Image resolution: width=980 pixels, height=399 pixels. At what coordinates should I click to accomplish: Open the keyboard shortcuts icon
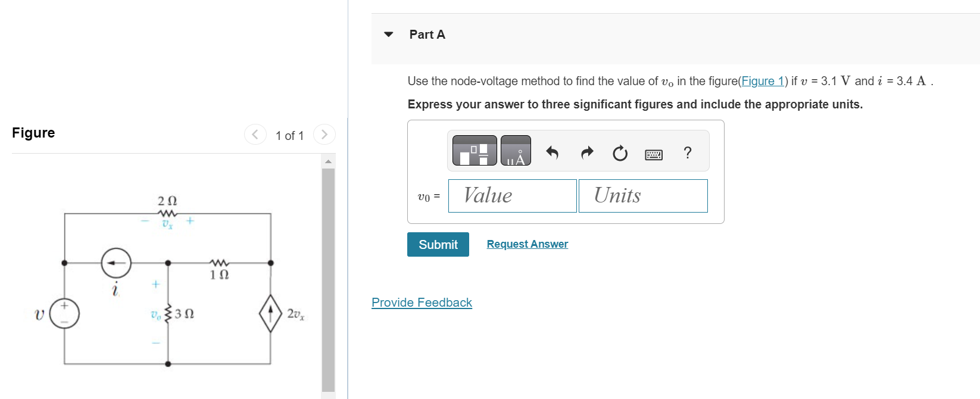pyautogui.click(x=653, y=153)
